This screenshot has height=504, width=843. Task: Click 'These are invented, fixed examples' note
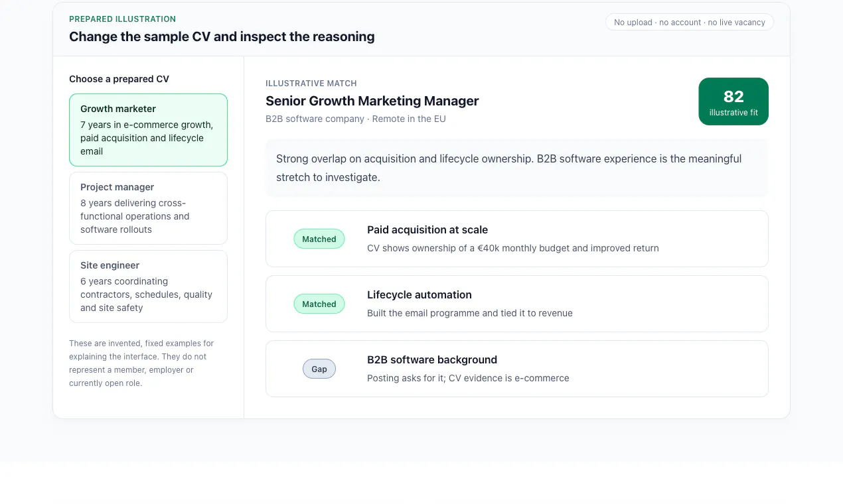[142, 363]
